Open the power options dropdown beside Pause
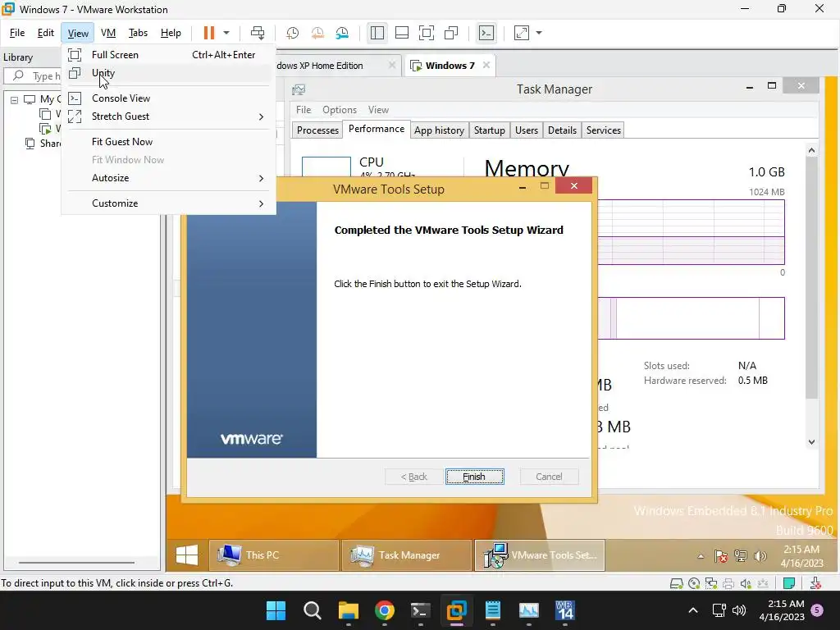This screenshot has width=840, height=630. coord(226,33)
